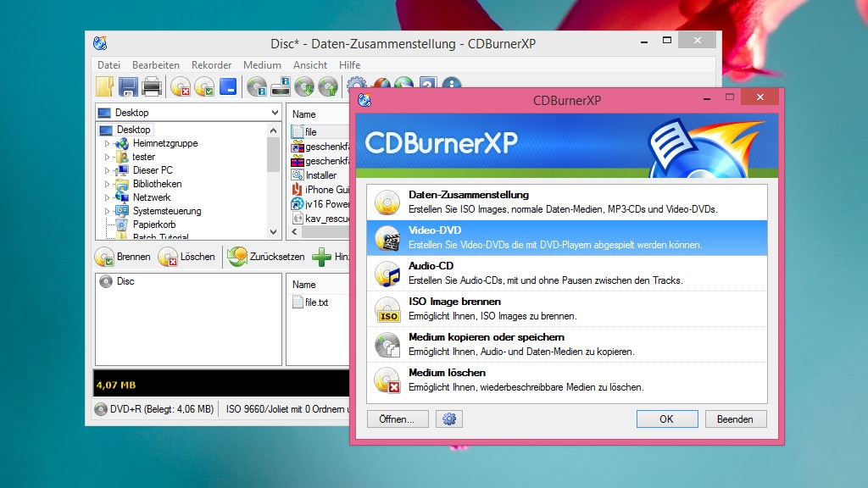868x488 pixels.
Task: Select the kav_rescu file entry
Action: (327, 218)
